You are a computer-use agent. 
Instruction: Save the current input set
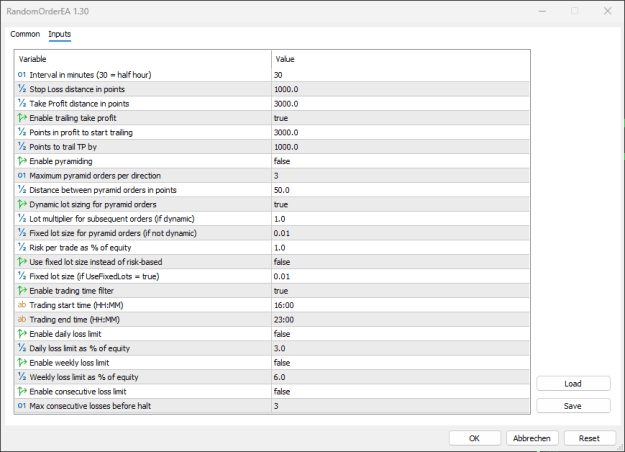click(573, 406)
